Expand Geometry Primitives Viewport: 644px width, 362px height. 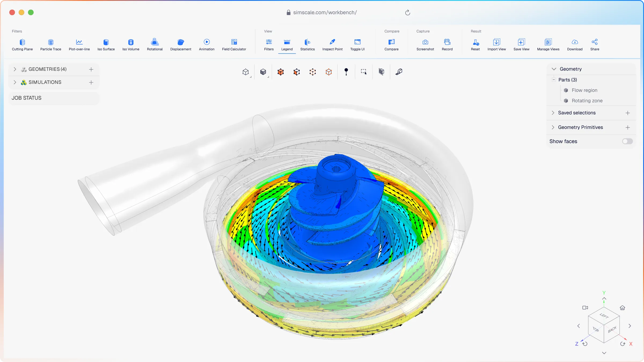click(553, 127)
